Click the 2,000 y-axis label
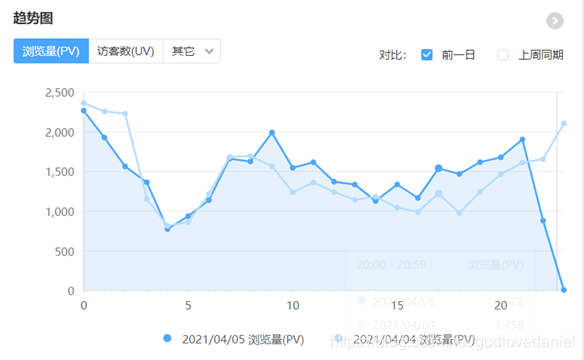 point(60,132)
